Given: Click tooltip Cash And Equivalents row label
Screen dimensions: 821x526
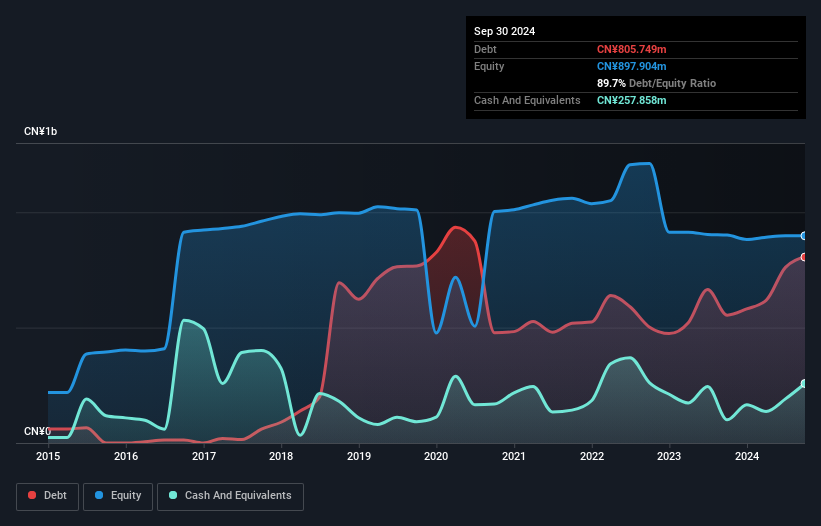Looking at the screenshot, I should [527, 100].
